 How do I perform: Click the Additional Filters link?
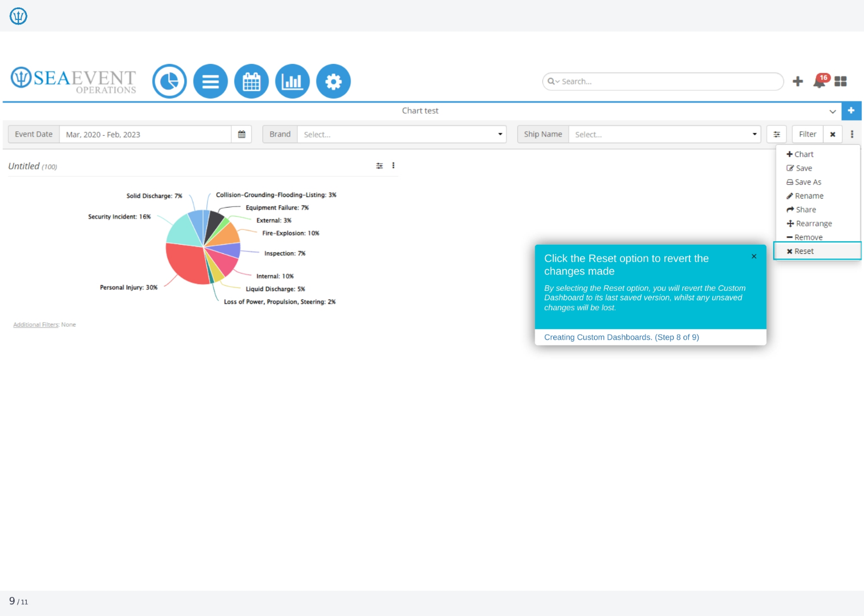[36, 325]
